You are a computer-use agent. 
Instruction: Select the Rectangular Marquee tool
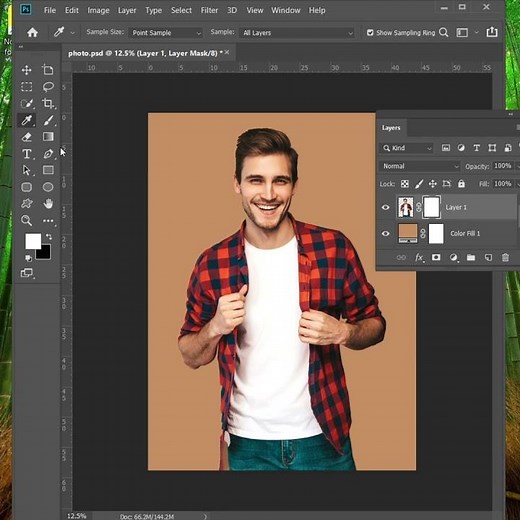click(x=26, y=87)
